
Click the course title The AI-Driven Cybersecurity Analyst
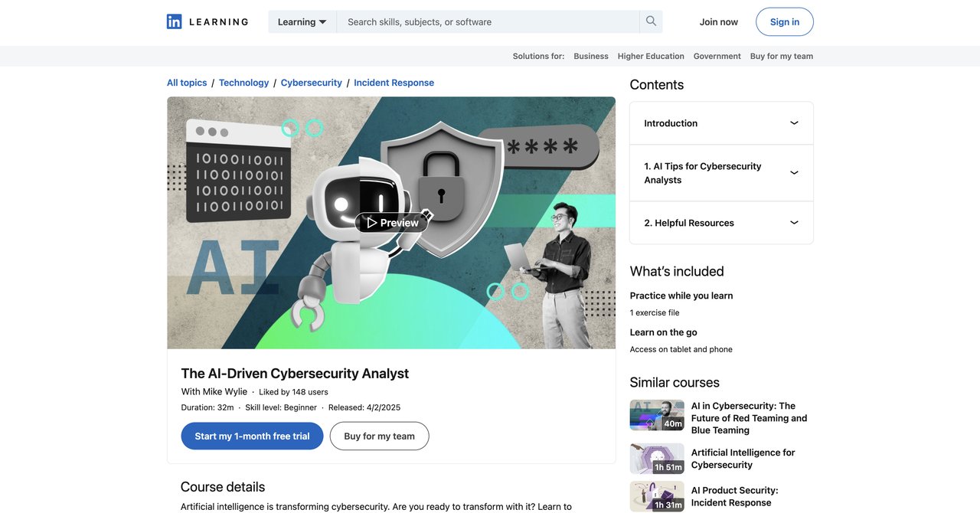click(295, 373)
